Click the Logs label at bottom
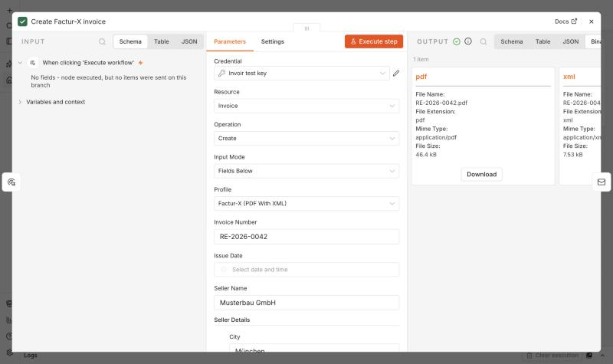 31,356
